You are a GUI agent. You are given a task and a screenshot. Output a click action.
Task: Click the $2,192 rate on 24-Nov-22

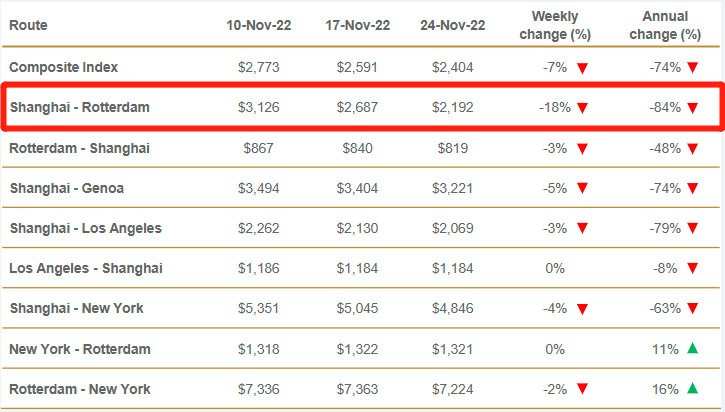click(452, 107)
